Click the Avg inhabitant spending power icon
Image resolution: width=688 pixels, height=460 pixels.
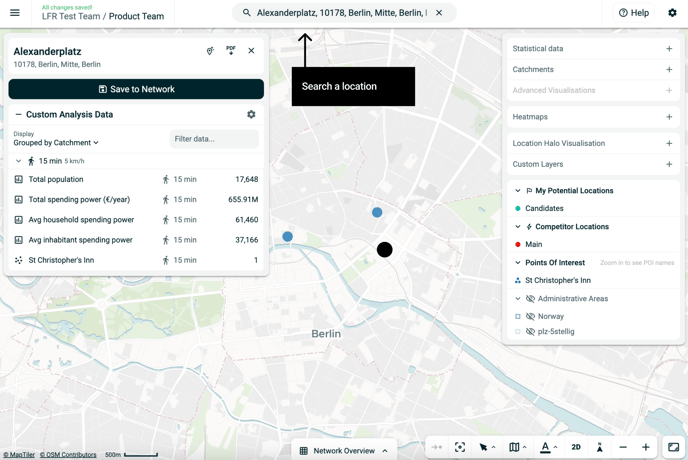[18, 240]
